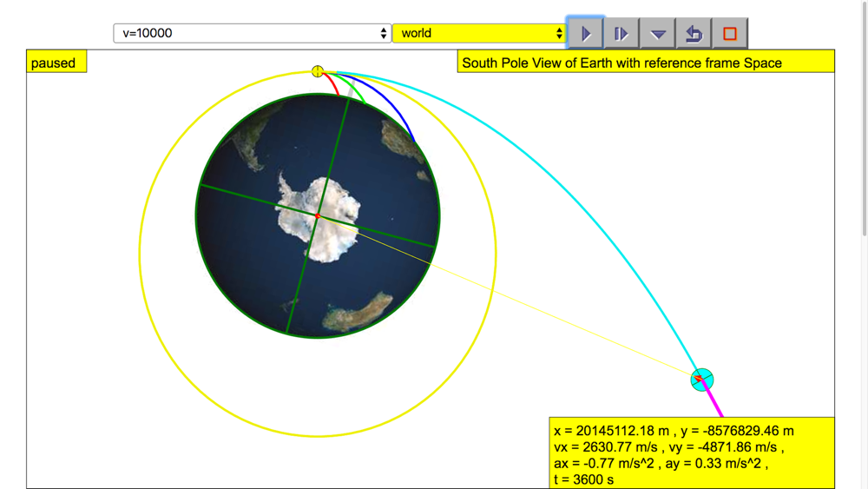The width and height of the screenshot is (868, 489).
Task: Select the vx = 2630.77 m/s velocity readout
Action: pyautogui.click(x=606, y=447)
